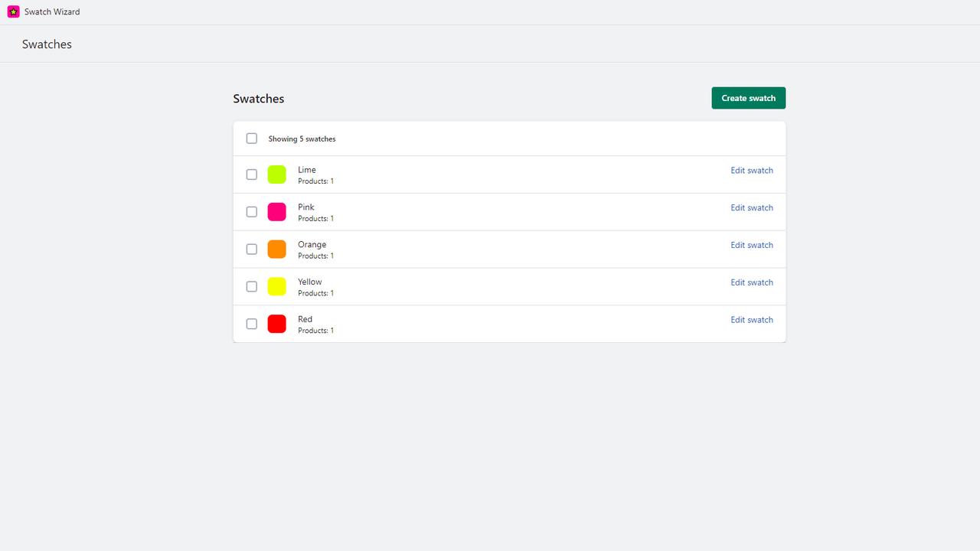The width and height of the screenshot is (980, 551).
Task: Select the Lime swatch name
Action: (307, 170)
